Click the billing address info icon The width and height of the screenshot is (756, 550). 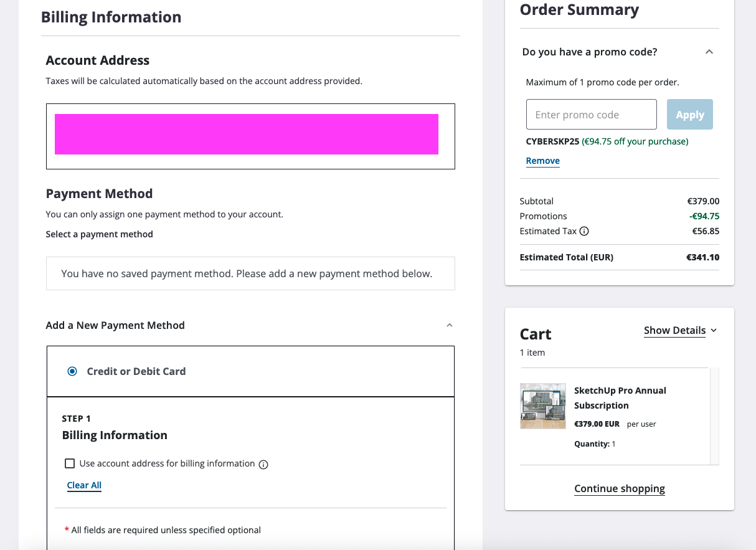pos(263,464)
